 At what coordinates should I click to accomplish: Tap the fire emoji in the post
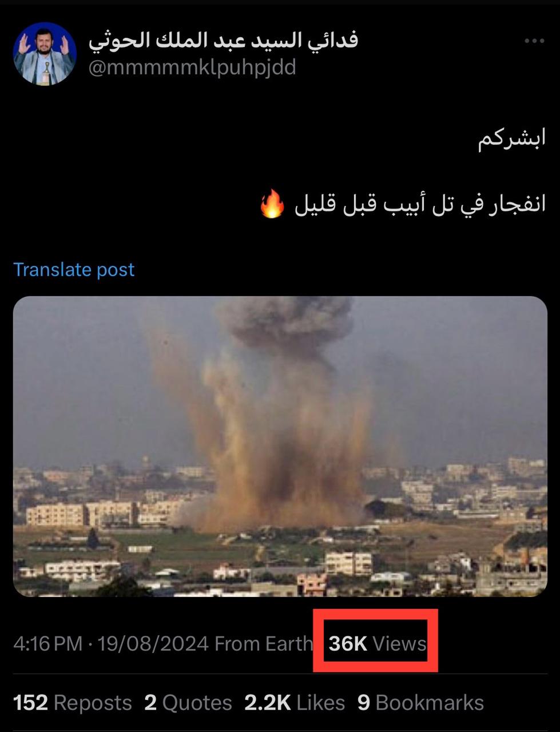pyautogui.click(x=272, y=204)
